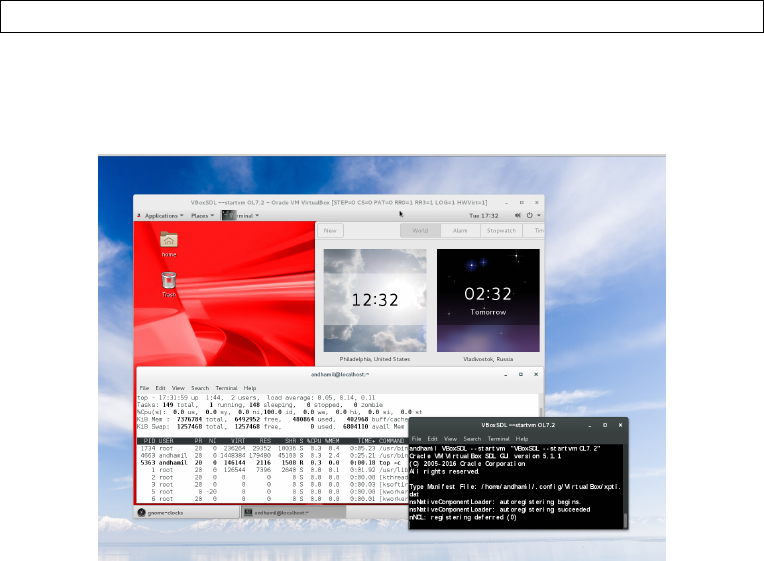This screenshot has width=764, height=561.
Task: Click the power icon in guest top bar
Action: [x=530, y=215]
